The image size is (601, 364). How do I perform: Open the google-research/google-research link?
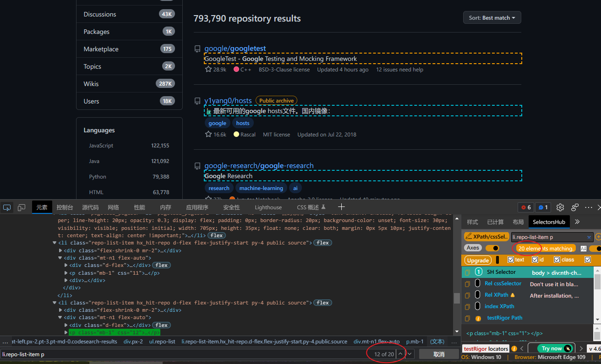coord(259,166)
